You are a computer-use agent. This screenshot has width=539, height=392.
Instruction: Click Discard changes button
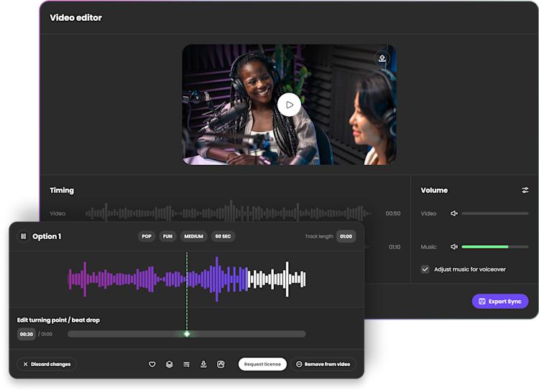47,364
